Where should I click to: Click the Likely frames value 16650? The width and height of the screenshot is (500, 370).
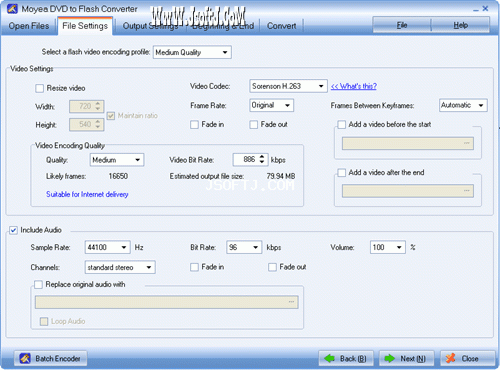pyautogui.click(x=118, y=176)
